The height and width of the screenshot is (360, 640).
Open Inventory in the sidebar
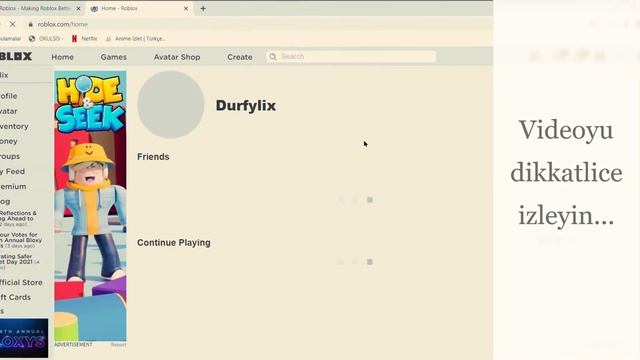(14, 126)
